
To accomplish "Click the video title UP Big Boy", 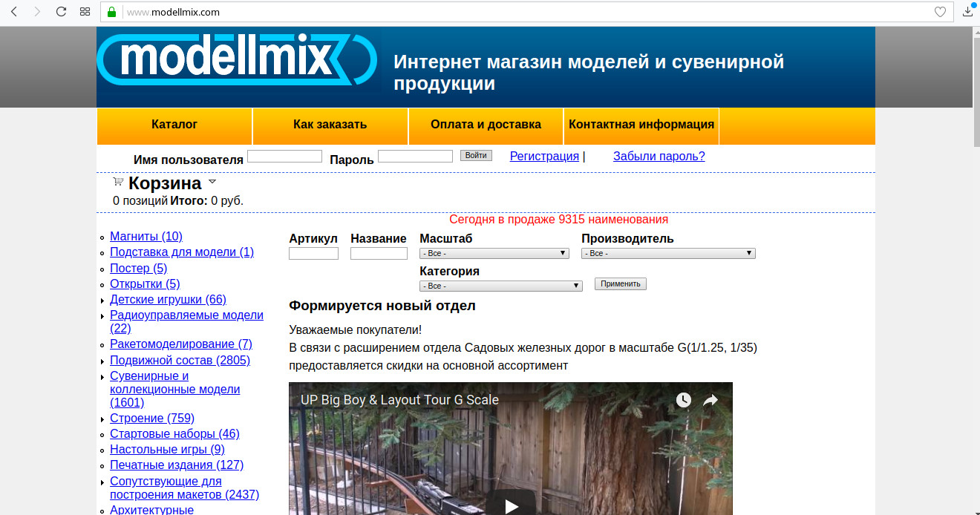I will 399,400.
